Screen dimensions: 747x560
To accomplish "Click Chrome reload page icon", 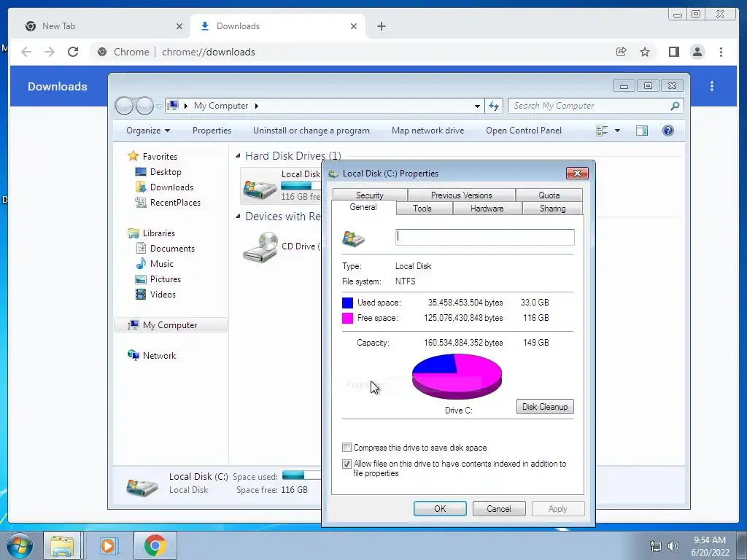I will pos(73,52).
